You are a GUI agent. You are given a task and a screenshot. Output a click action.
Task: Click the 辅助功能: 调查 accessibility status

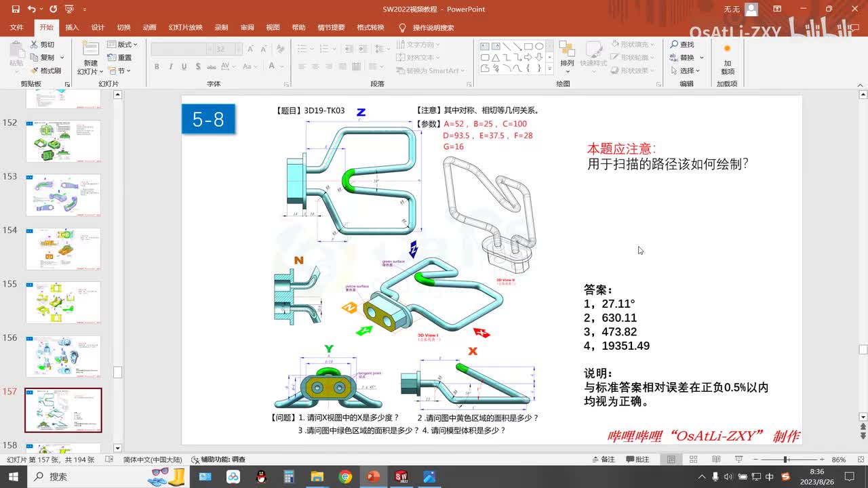click(x=218, y=460)
